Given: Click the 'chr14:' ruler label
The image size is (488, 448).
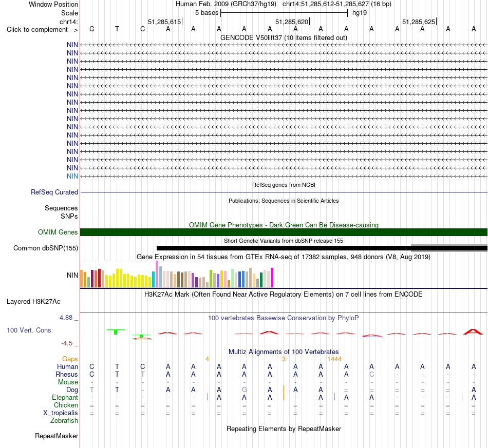Looking at the screenshot, I should pyautogui.click(x=68, y=22).
